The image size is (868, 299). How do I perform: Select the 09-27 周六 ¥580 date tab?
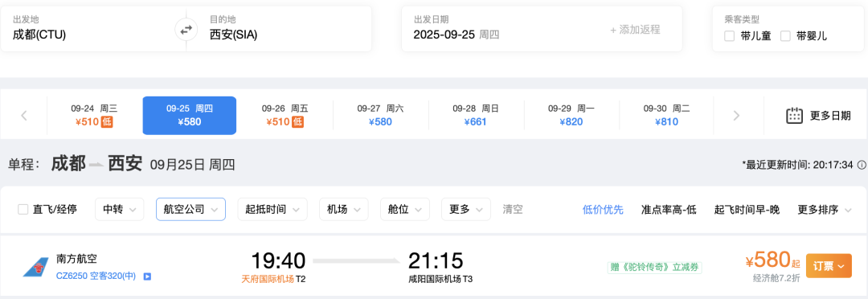click(380, 115)
